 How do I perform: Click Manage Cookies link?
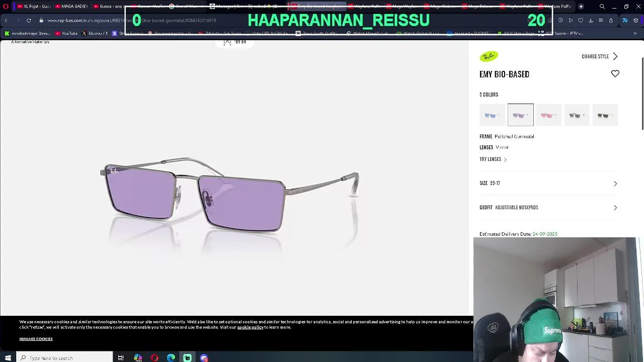36,339
